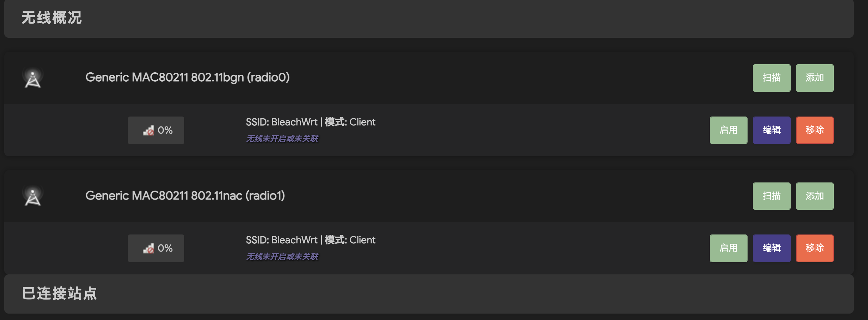This screenshot has width=868, height=320.
Task: Edit the radio0 BleachWrt network (编辑)
Action: [771, 130]
